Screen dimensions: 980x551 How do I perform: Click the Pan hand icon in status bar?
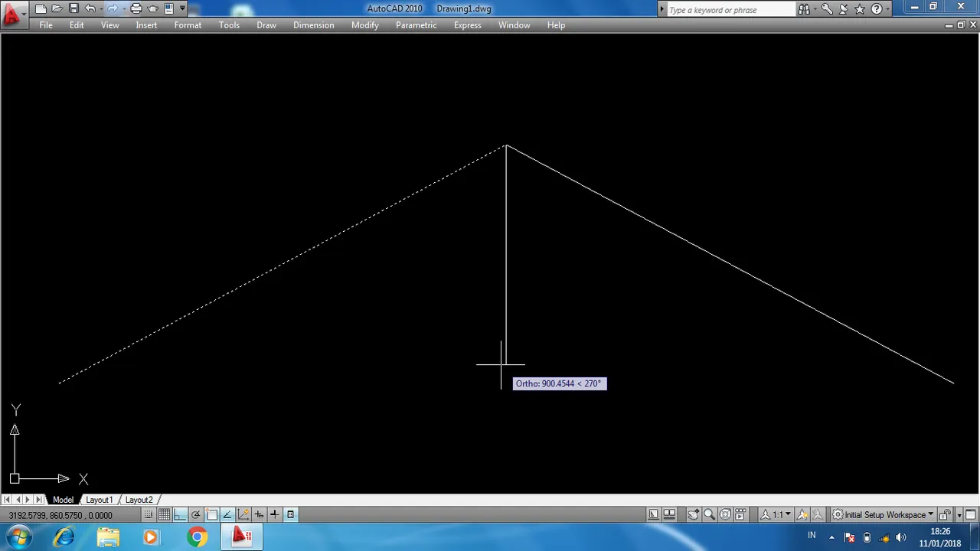pyautogui.click(x=693, y=515)
